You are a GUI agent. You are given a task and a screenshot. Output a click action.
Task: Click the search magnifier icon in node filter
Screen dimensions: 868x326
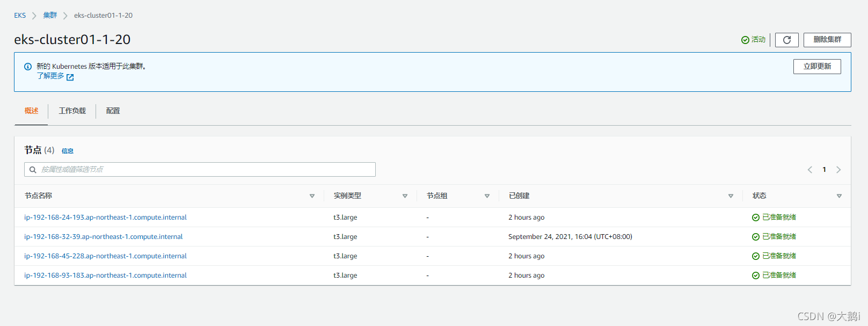pos(33,170)
